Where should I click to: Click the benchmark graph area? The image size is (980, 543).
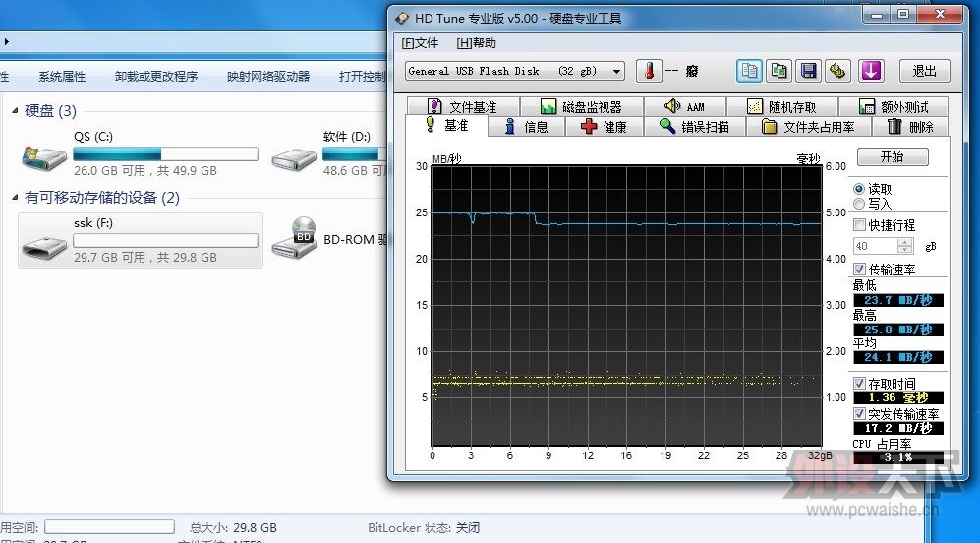(x=627, y=305)
